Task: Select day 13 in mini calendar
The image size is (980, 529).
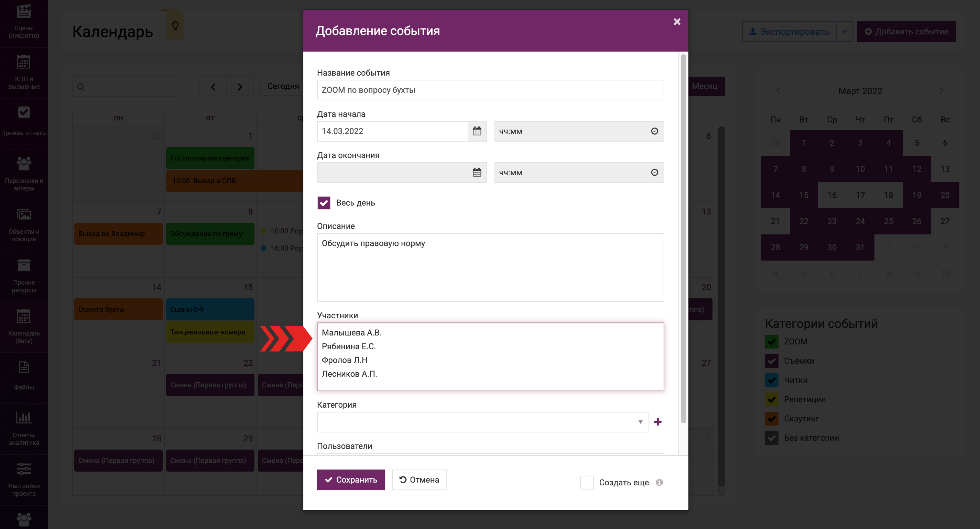Action: pos(945,169)
